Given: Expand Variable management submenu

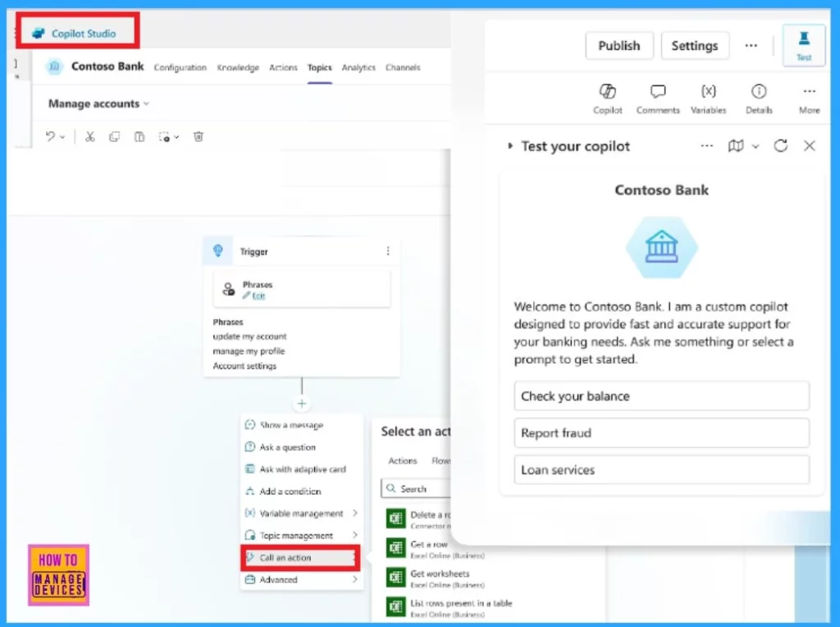Looking at the screenshot, I should 302,514.
